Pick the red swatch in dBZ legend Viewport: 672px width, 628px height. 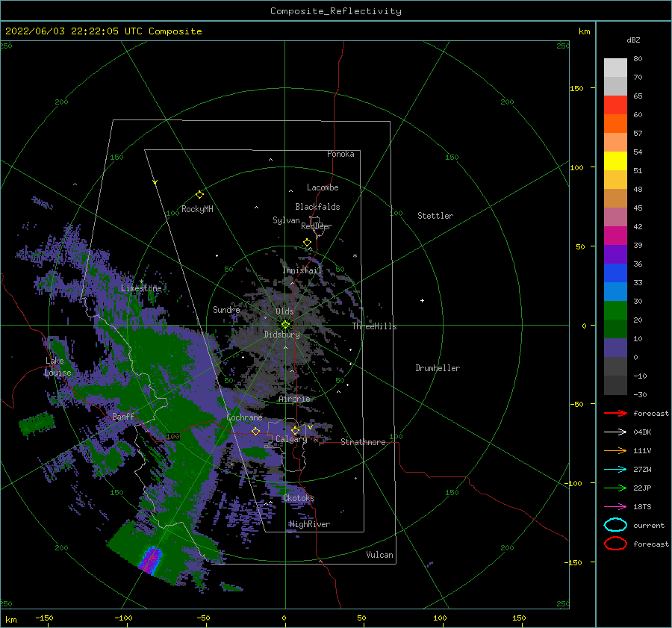click(615, 105)
